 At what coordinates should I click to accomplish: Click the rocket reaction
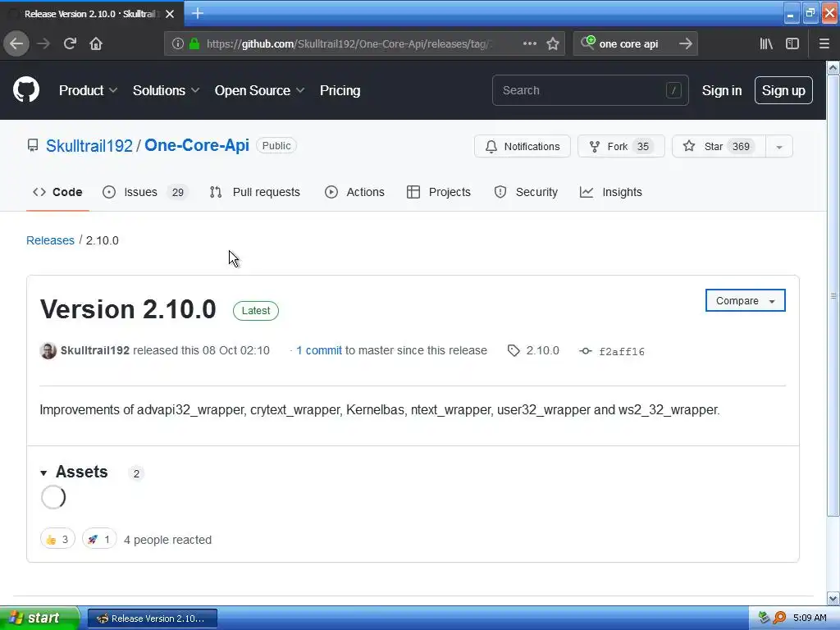[x=99, y=540]
